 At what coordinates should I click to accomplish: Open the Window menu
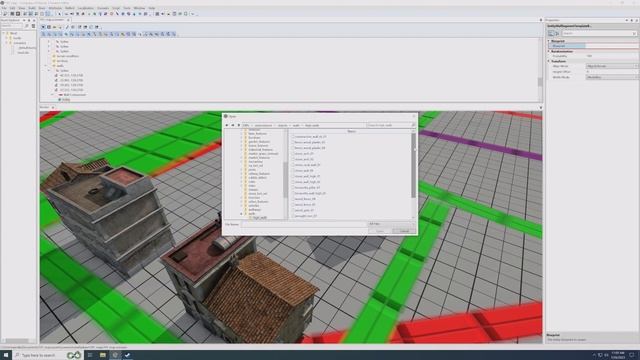(x=139, y=8)
